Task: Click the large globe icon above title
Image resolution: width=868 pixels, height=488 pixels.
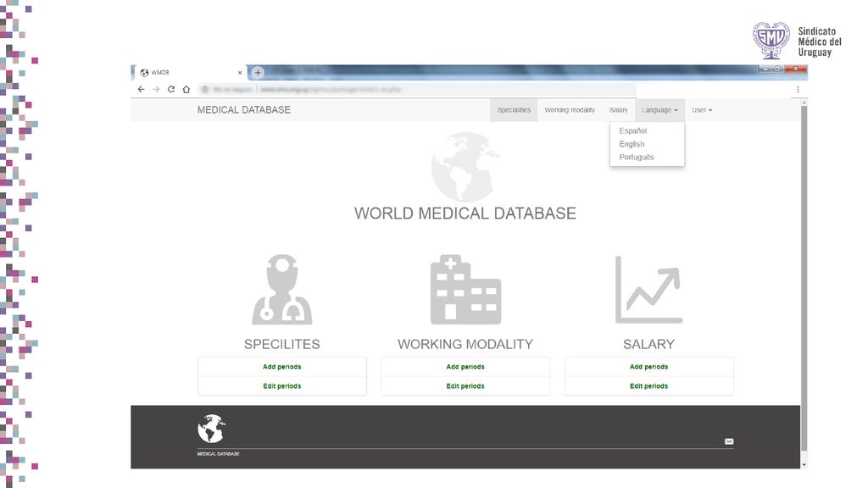Action: point(465,167)
